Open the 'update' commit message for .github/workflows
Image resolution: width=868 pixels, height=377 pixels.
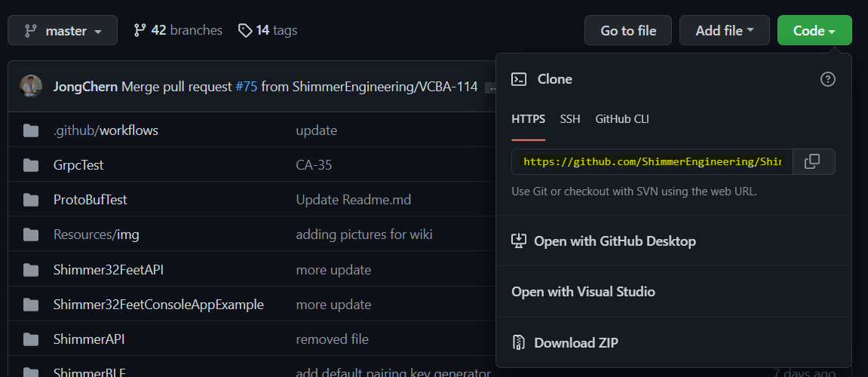(317, 130)
